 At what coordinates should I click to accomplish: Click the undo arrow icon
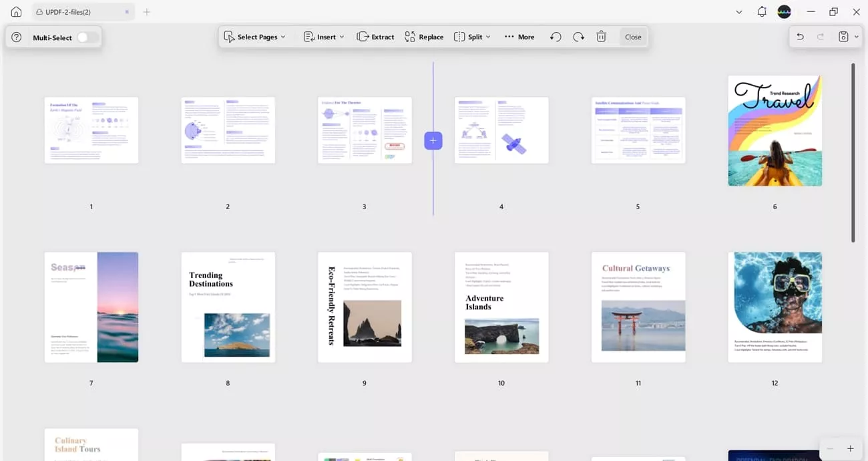click(800, 37)
